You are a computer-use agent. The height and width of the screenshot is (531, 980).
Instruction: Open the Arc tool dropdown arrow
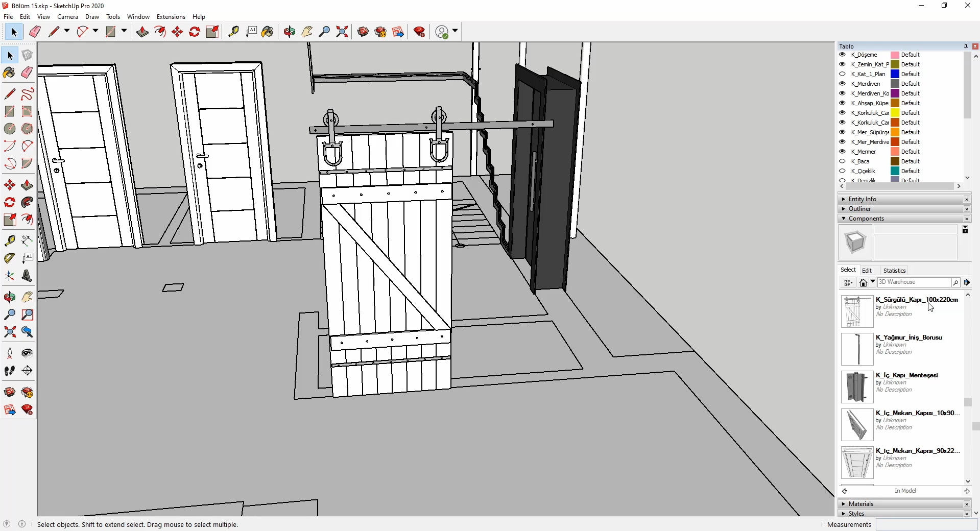click(95, 31)
